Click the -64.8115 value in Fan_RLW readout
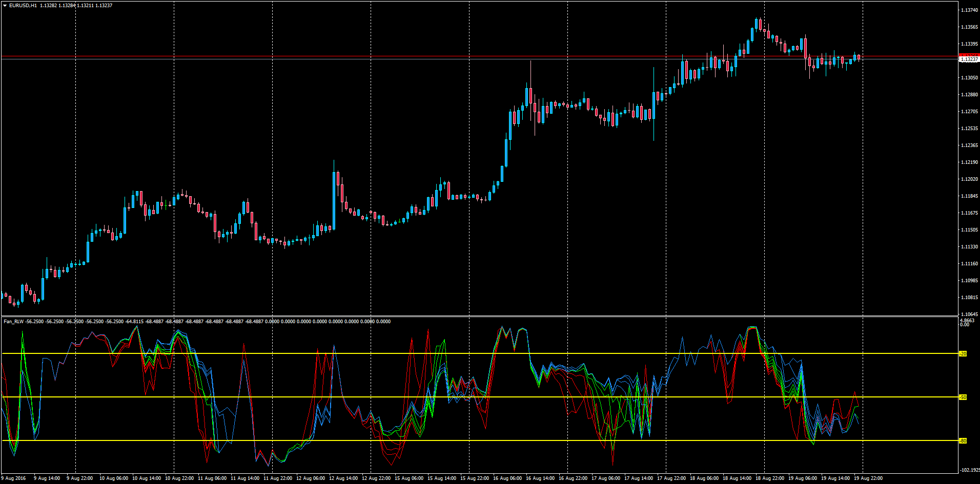This screenshot has width=980, height=484. [135, 322]
